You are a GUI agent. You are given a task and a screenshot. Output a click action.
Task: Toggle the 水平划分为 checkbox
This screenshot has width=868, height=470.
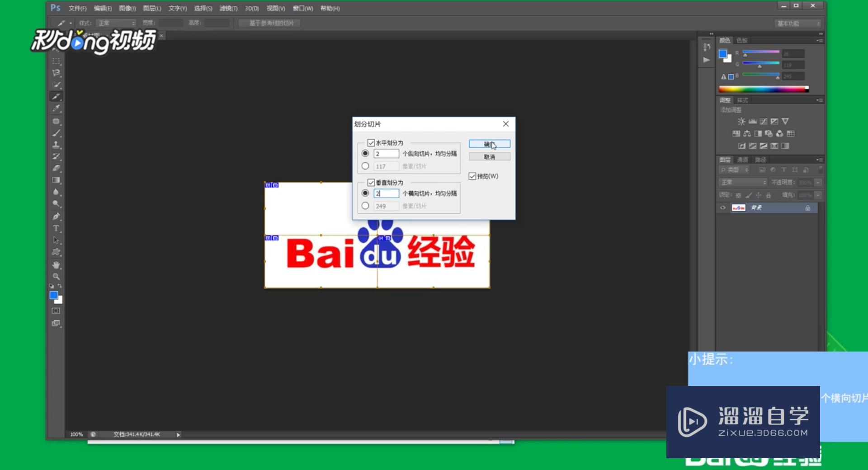pos(371,143)
